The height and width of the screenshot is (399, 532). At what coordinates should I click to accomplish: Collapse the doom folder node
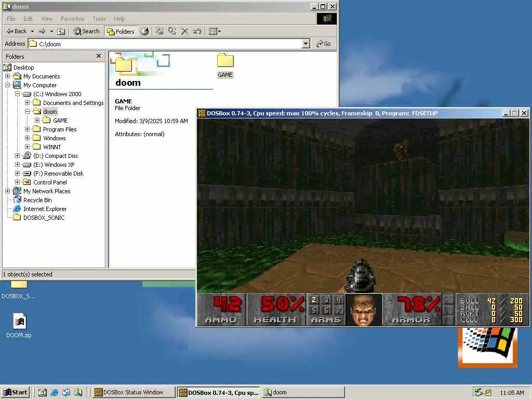tap(27, 112)
